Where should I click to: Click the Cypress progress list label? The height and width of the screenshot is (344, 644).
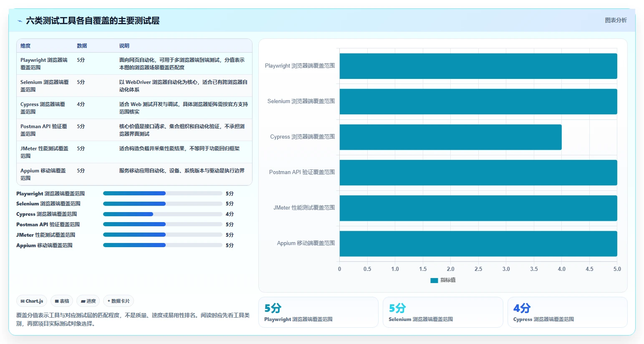(46, 214)
